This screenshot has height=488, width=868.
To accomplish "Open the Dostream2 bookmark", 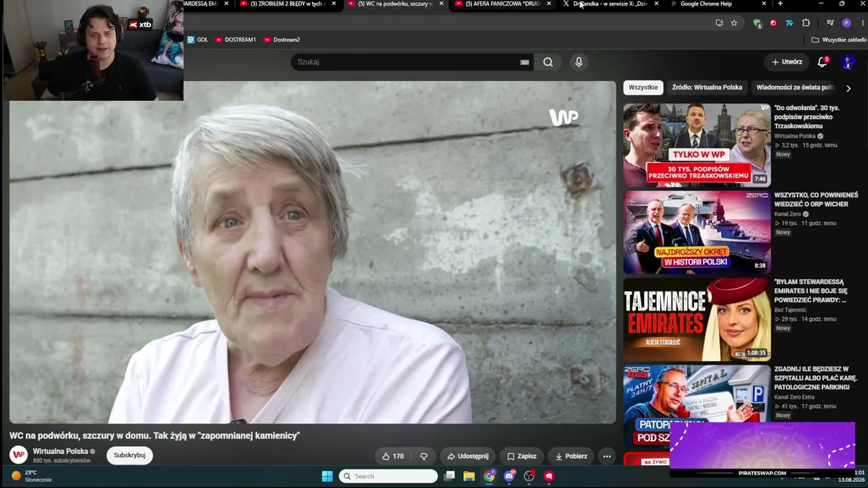I will [x=281, y=40].
